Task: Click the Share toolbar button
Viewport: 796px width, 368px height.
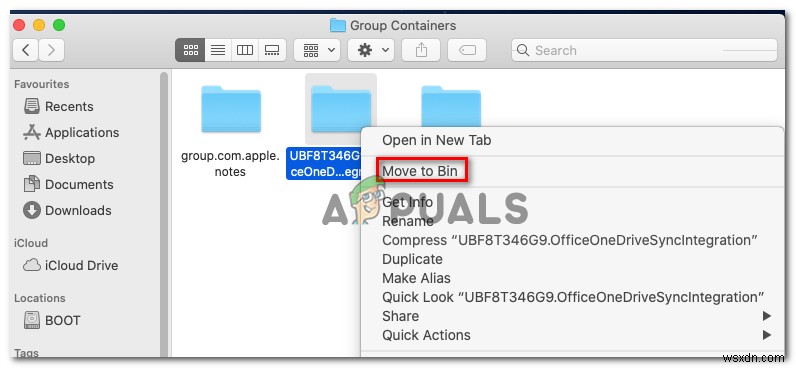Action: 421,50
